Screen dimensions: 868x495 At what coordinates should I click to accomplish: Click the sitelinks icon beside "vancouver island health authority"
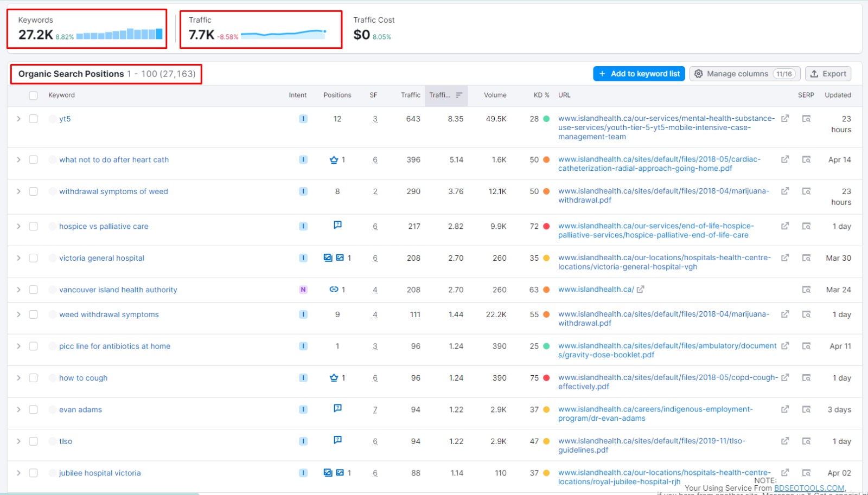334,290
